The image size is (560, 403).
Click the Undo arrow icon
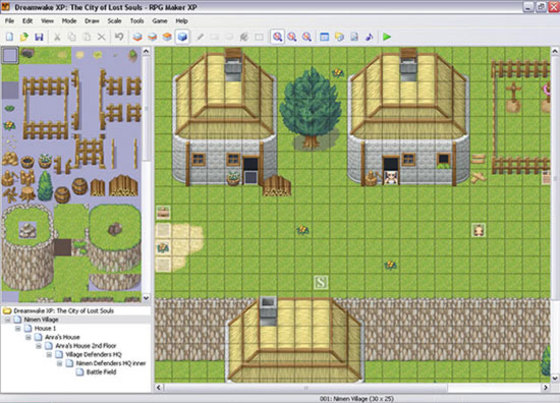[119, 36]
